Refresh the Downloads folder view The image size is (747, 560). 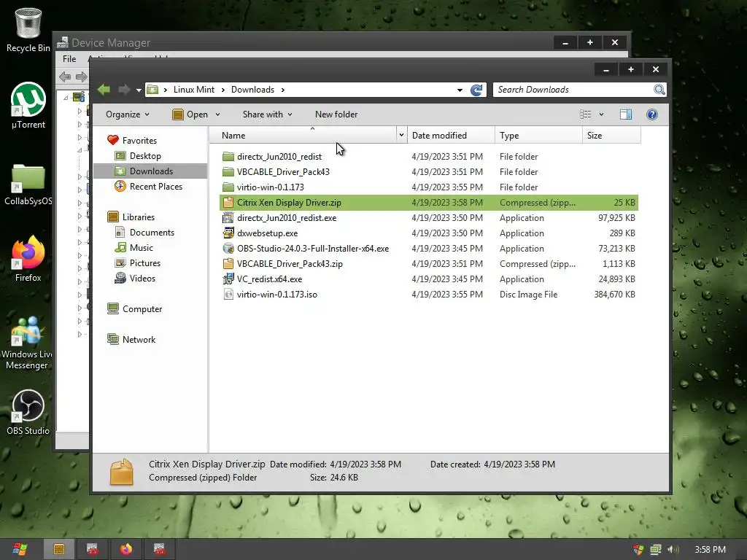[x=476, y=90]
